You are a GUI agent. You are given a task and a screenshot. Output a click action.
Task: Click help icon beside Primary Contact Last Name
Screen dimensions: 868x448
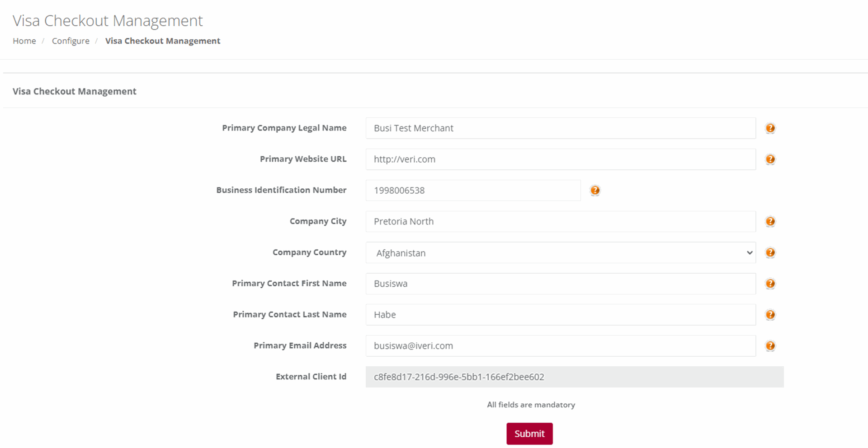pyautogui.click(x=770, y=315)
